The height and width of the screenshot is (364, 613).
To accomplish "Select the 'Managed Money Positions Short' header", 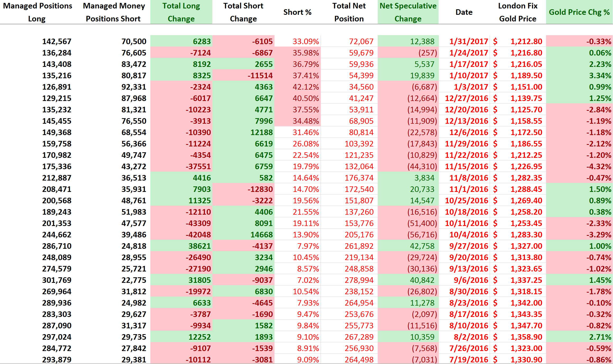I will click(114, 12).
